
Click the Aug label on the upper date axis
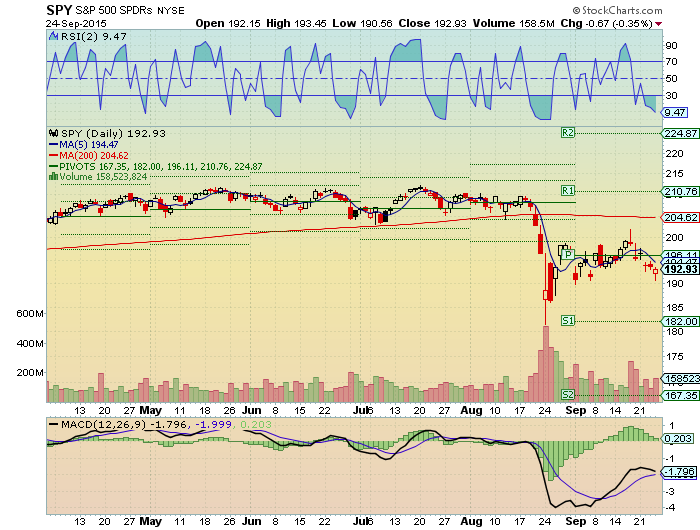click(471, 410)
